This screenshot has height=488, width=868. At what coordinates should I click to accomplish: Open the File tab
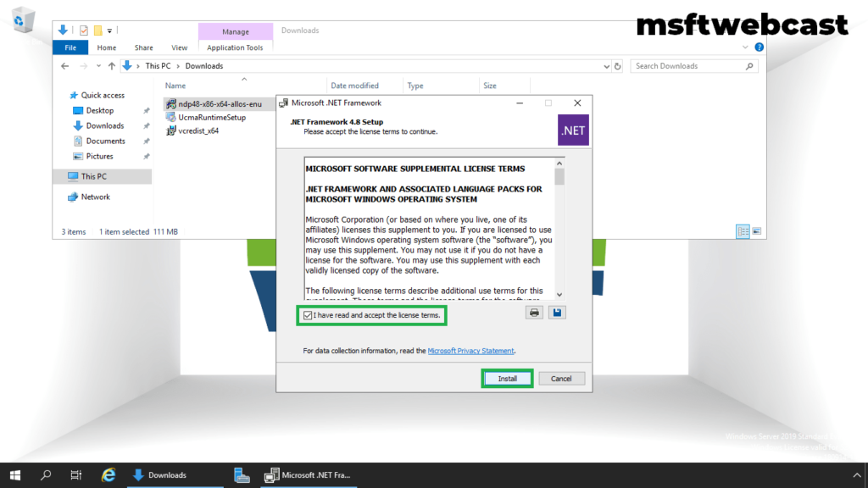(70, 47)
